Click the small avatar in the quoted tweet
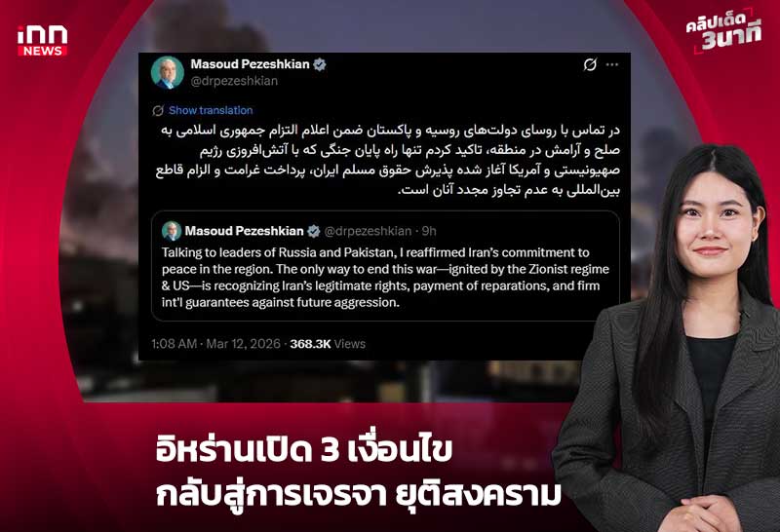780x532 pixels. coord(172,231)
